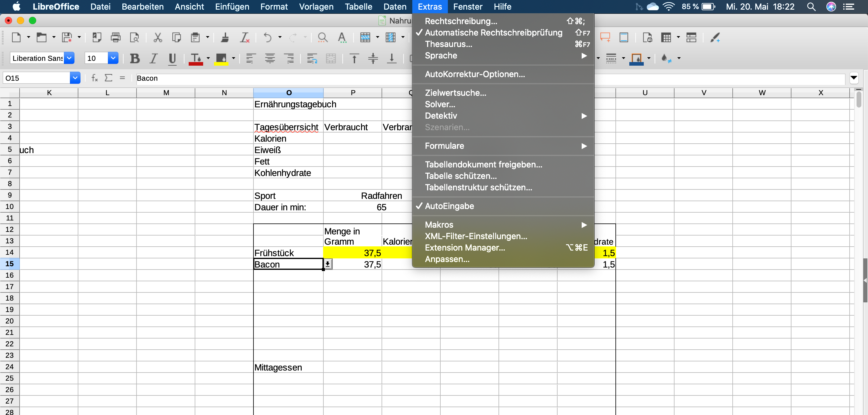This screenshot has width=868, height=415.
Task: Open the font size dropdown
Action: coord(113,58)
